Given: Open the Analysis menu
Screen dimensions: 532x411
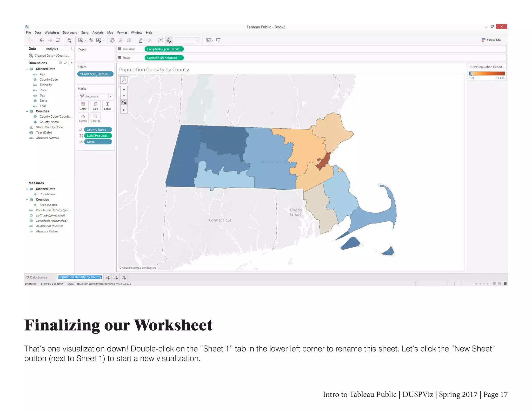Looking at the screenshot, I should point(98,33).
